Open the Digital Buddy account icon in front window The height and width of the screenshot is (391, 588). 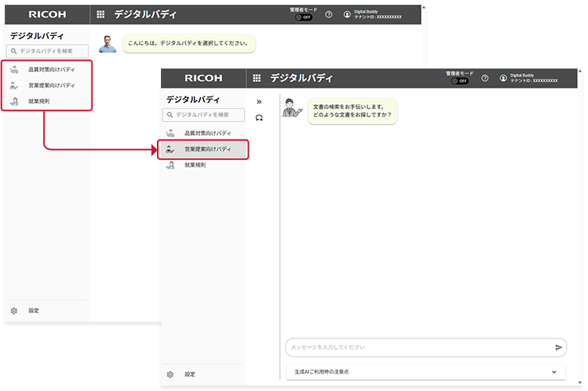coord(503,78)
